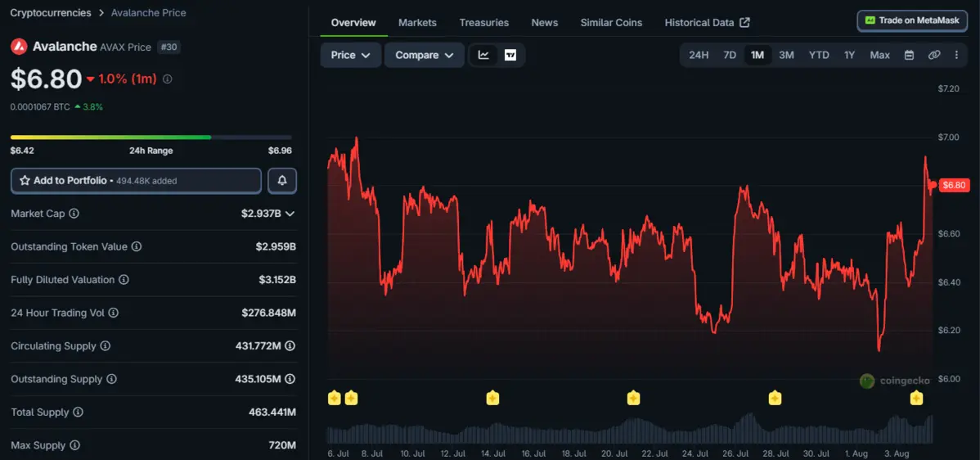The image size is (980, 460).
Task: Click 24 Hour Trading Vol info icon
Action: point(113,313)
